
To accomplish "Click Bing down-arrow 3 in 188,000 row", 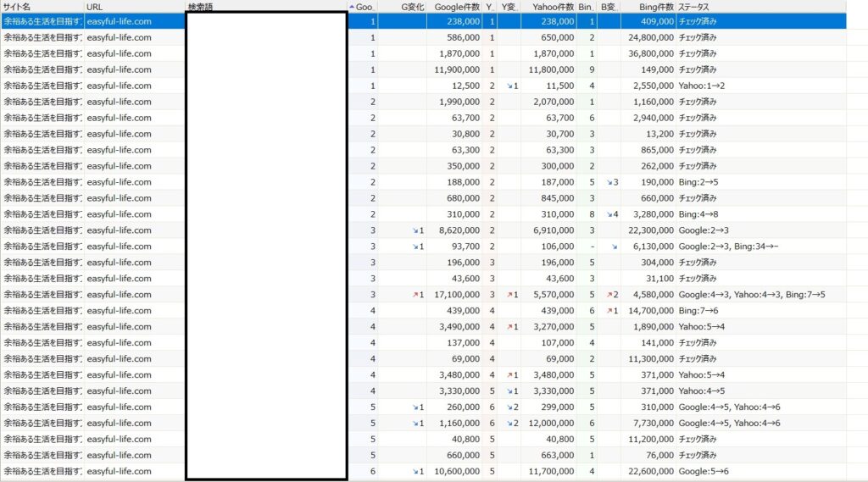I will coord(612,182).
